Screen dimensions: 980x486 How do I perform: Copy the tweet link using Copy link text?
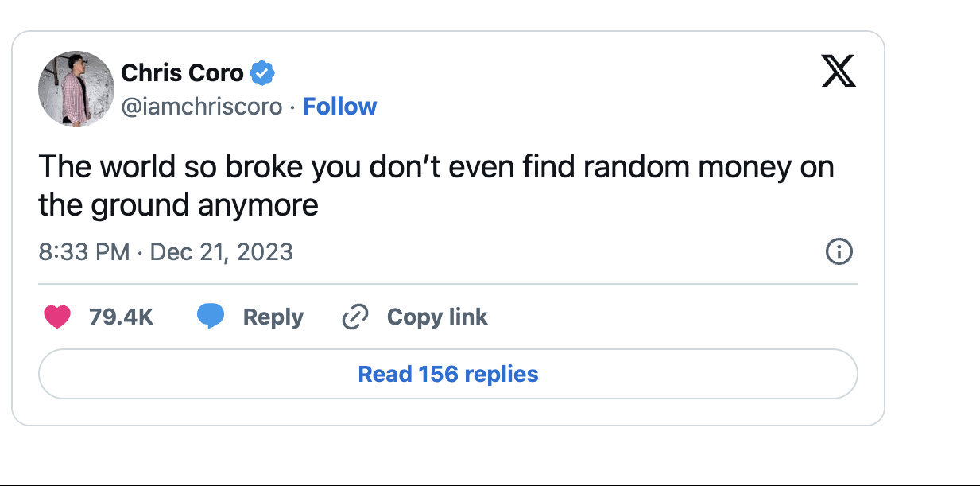click(x=436, y=316)
